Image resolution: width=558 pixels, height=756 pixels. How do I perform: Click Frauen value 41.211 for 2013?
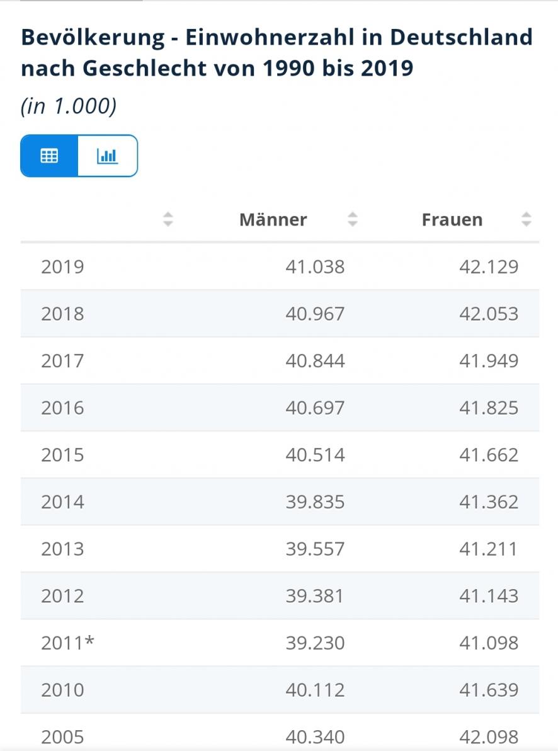489,549
